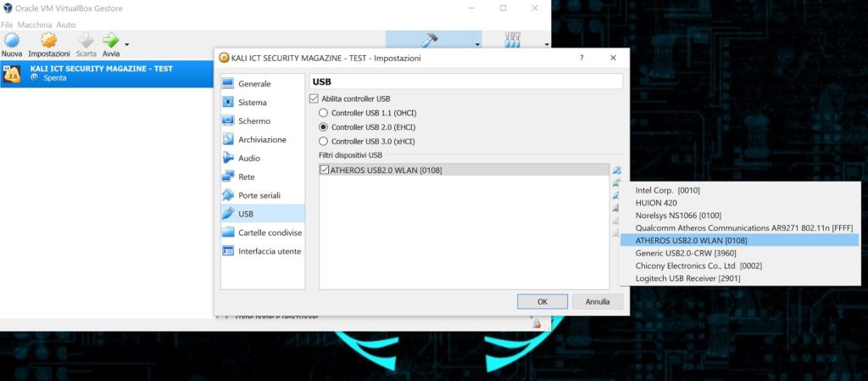Open the Generale settings section
Screen dimensions: 868x381
pos(263,84)
